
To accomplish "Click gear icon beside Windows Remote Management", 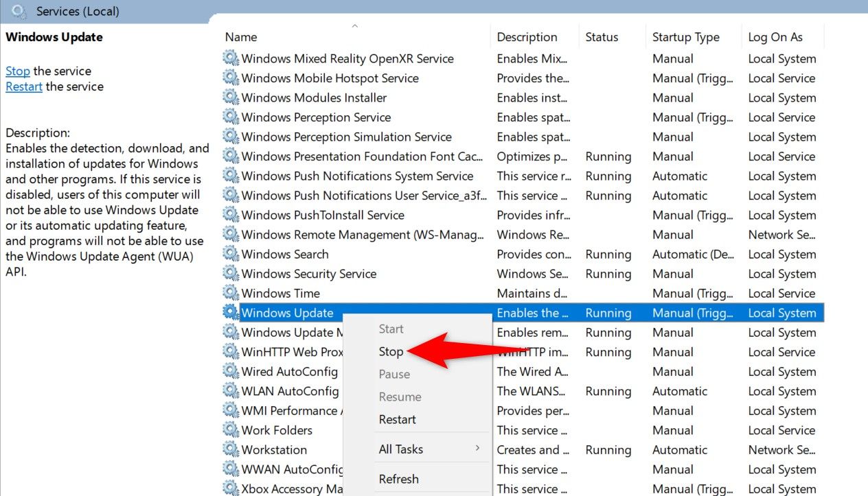I will 231,235.
